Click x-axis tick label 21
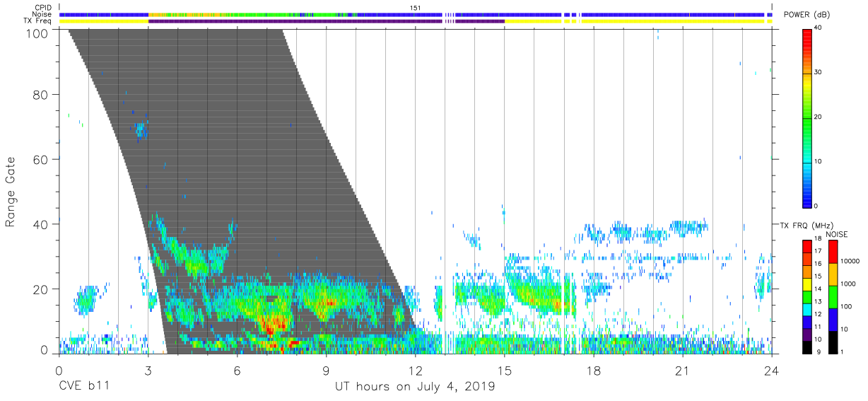The height and width of the screenshot is (401, 868). [682, 370]
